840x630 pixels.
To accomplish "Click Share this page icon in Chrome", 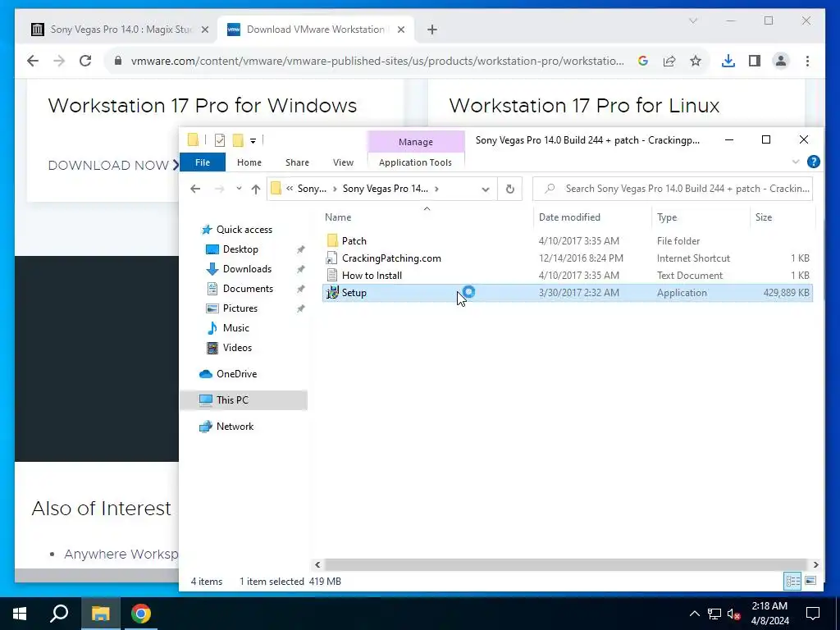I will 669,61.
